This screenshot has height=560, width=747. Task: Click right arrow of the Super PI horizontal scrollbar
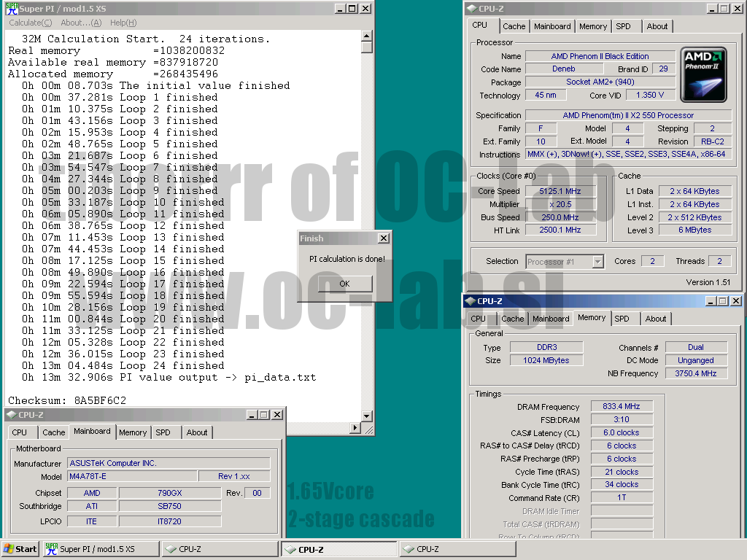(355, 427)
